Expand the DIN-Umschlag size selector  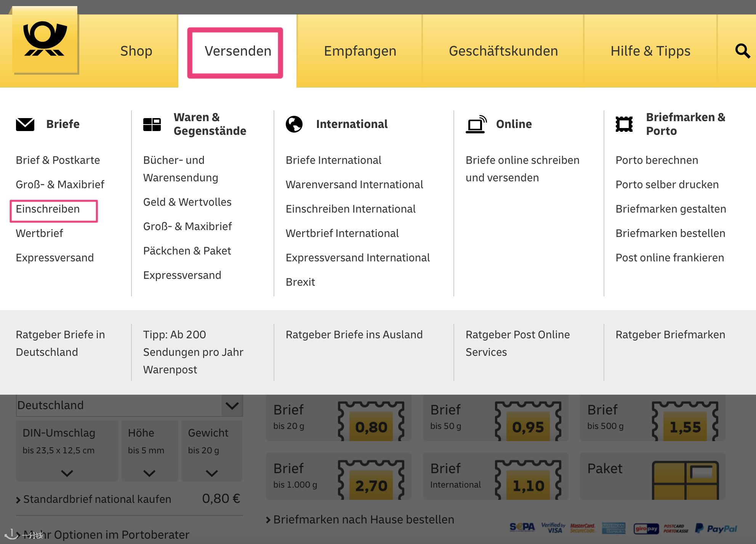pos(67,451)
